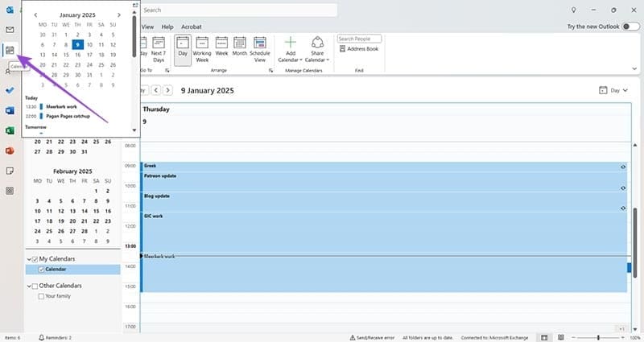Open the Blog update appointment
The height and width of the screenshot is (342, 644).
(384, 202)
